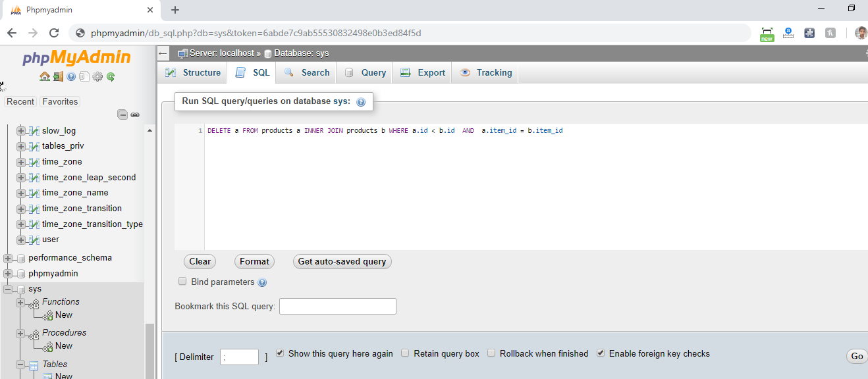Screen dimensions: 868x379
Task: Switch to the Structure tab
Action: tap(193, 72)
